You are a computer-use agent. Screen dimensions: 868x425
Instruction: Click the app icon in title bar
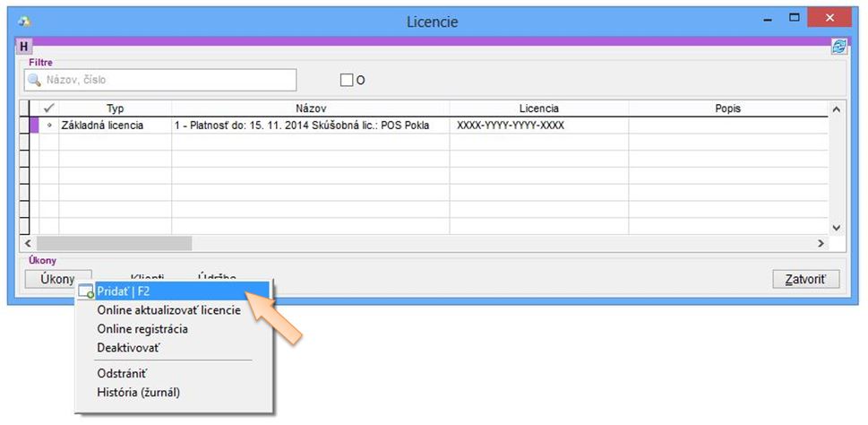[24, 21]
